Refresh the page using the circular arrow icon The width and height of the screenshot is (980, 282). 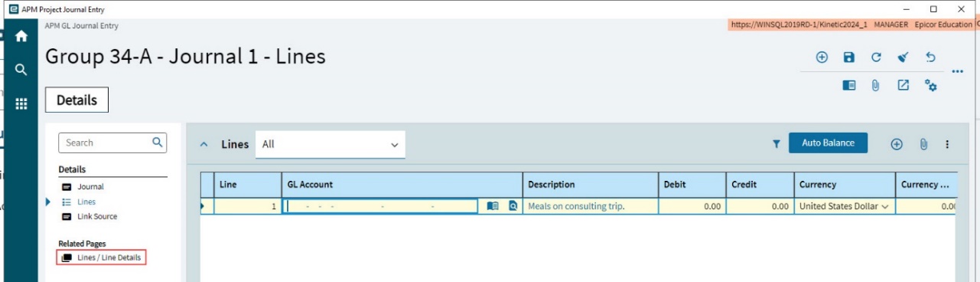pos(876,57)
